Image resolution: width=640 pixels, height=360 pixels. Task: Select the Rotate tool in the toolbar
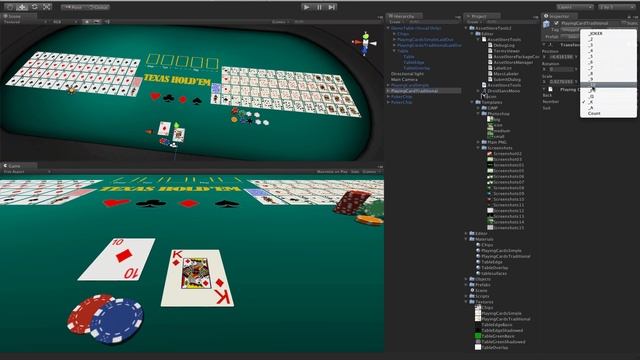35,7
